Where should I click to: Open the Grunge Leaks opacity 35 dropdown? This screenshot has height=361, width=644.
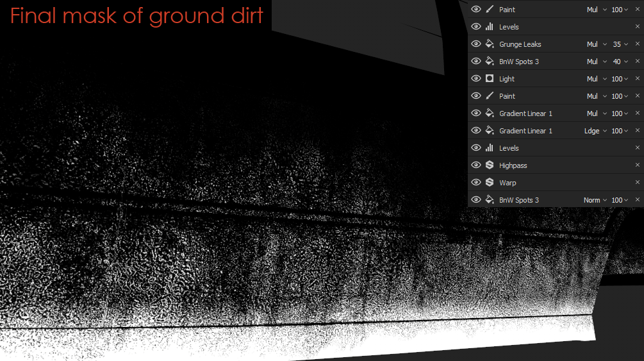(620, 44)
